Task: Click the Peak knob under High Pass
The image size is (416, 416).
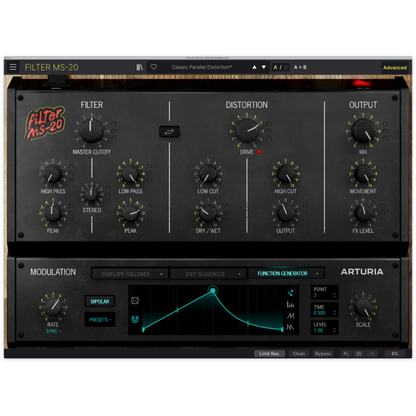Action: 52,213
